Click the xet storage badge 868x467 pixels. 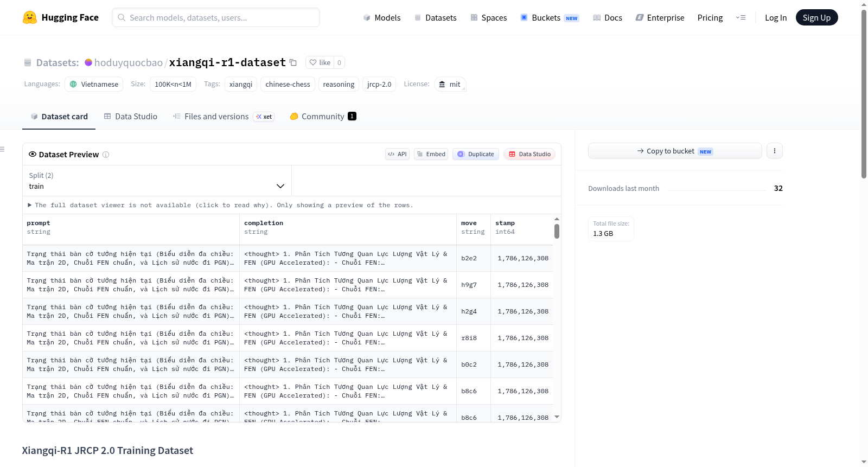264,117
